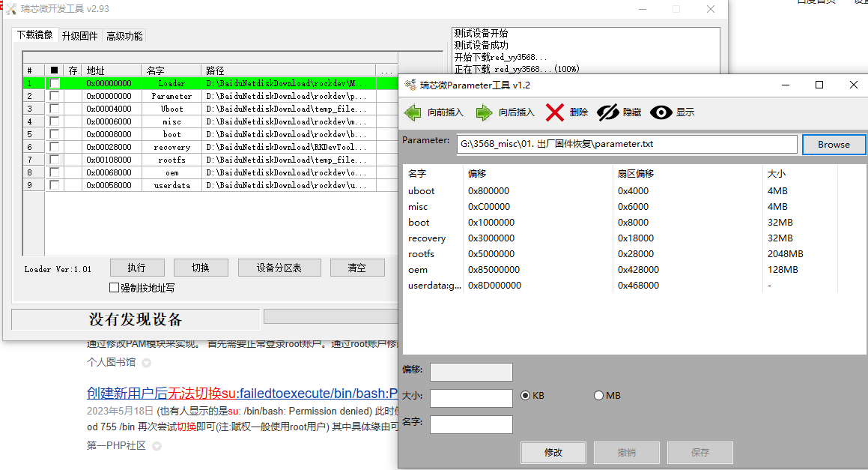The width and height of the screenshot is (868, 470).
Task: Click the RKDevTool window title icon
Action: pyautogui.click(x=10, y=9)
